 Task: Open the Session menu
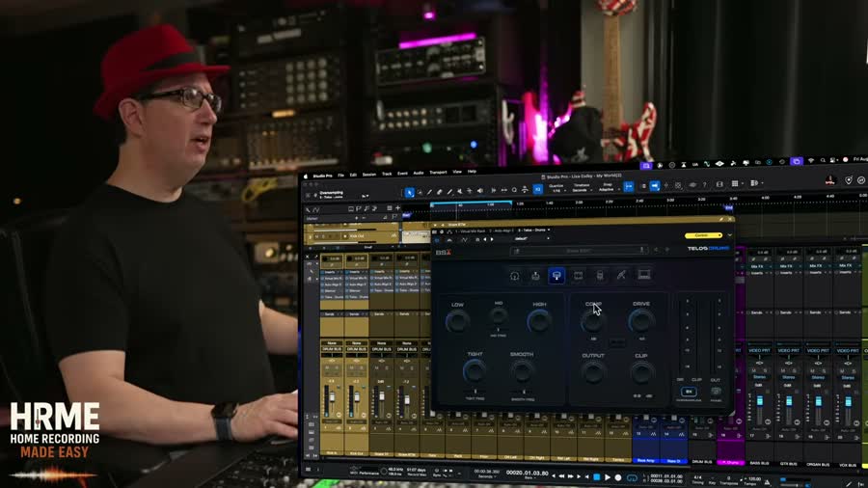[369, 175]
